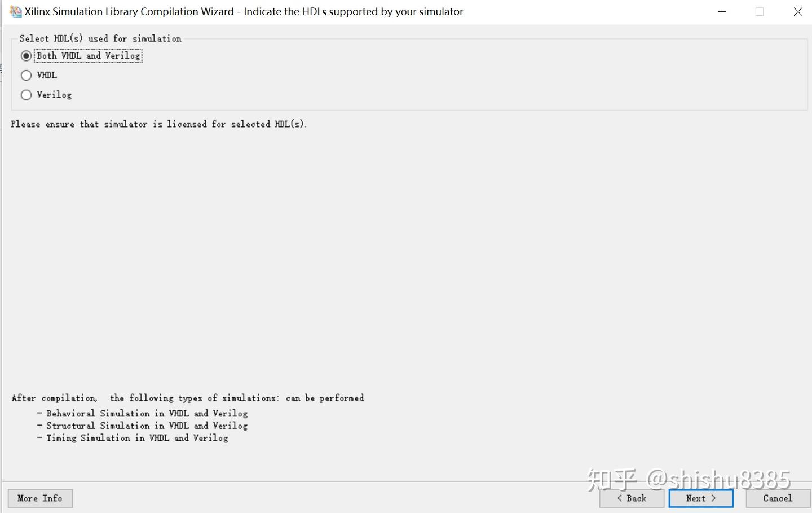Cancel the library compilation wizard
The height and width of the screenshot is (513, 812).
click(778, 498)
